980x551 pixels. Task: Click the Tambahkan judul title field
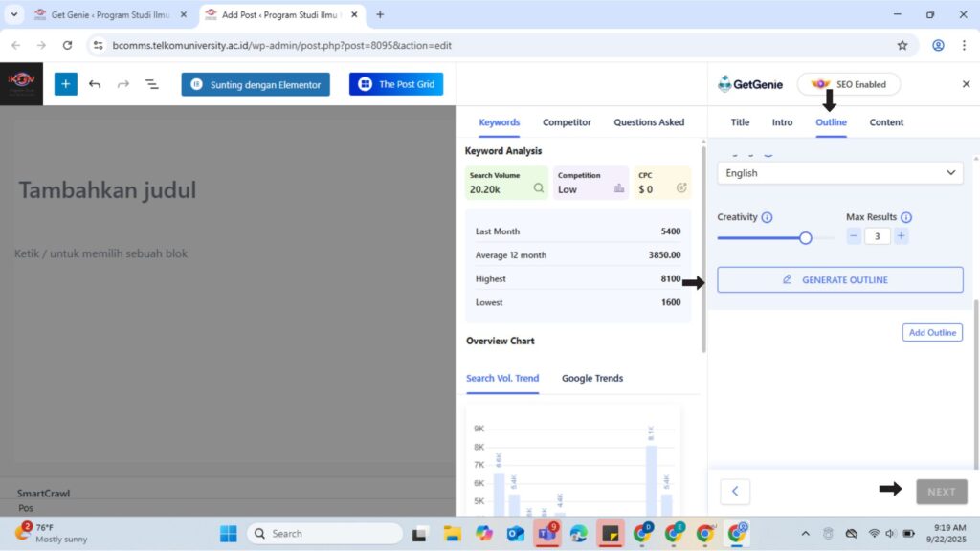pyautogui.click(x=107, y=190)
